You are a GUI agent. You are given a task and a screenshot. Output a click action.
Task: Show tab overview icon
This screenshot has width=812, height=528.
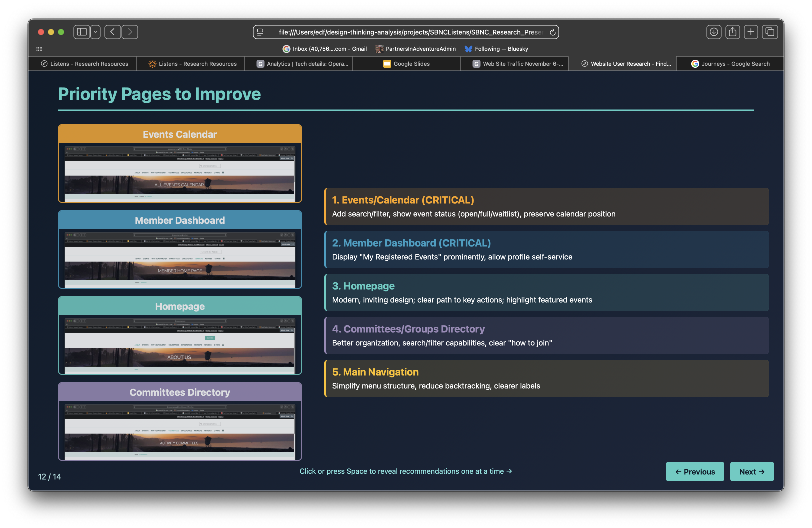pos(770,32)
